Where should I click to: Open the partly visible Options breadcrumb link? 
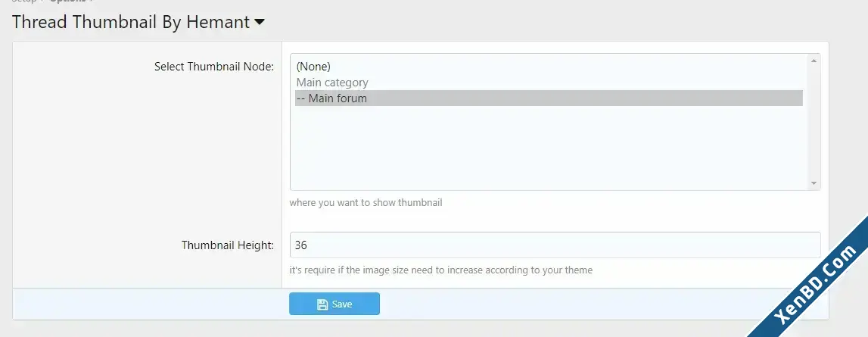pos(67,1)
